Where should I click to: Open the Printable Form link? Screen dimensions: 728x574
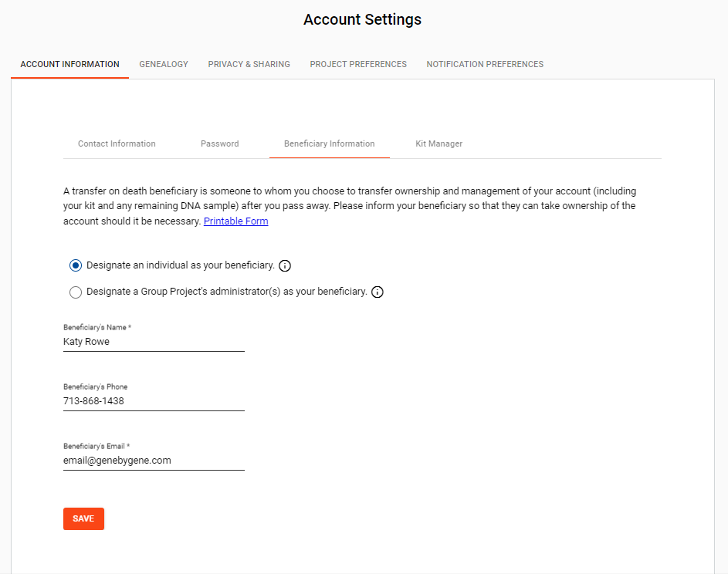(236, 221)
